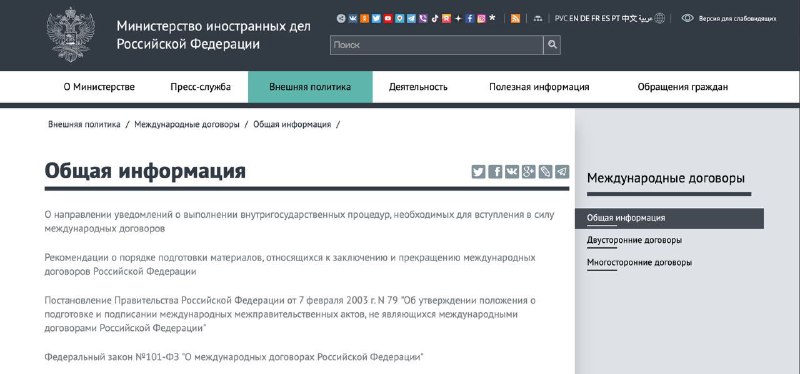Screen dimensions: 800x374
Task: Click breadcrumb Общая информация
Action: click(292, 124)
